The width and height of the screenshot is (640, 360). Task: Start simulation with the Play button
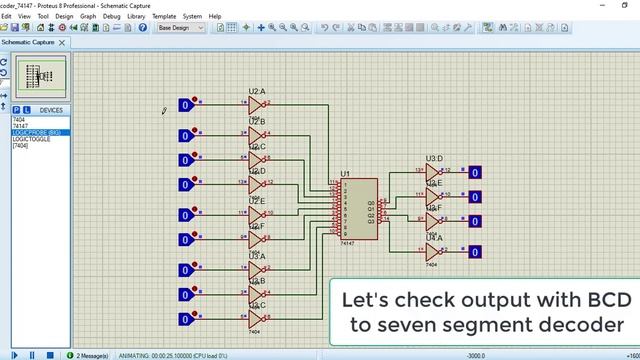pyautogui.click(x=15, y=355)
